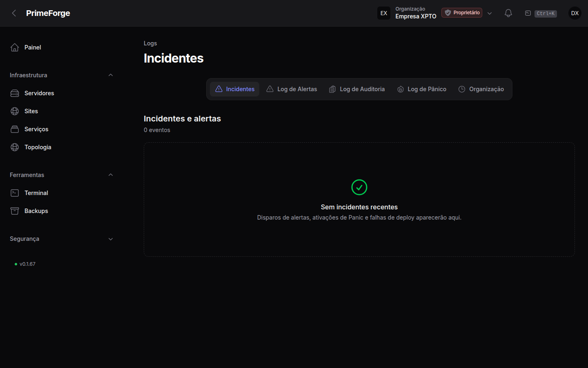Image resolution: width=588 pixels, height=368 pixels.
Task: Click the Painel home icon
Action: pos(15,47)
